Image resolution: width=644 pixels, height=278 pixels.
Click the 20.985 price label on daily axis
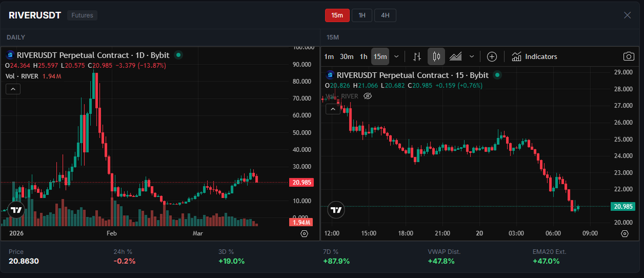click(x=302, y=182)
